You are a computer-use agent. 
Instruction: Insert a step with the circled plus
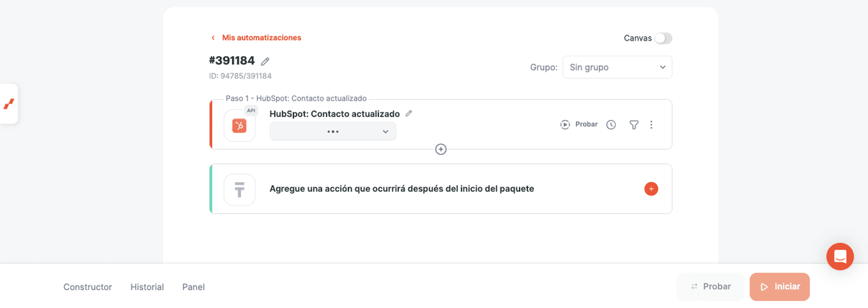click(x=441, y=149)
